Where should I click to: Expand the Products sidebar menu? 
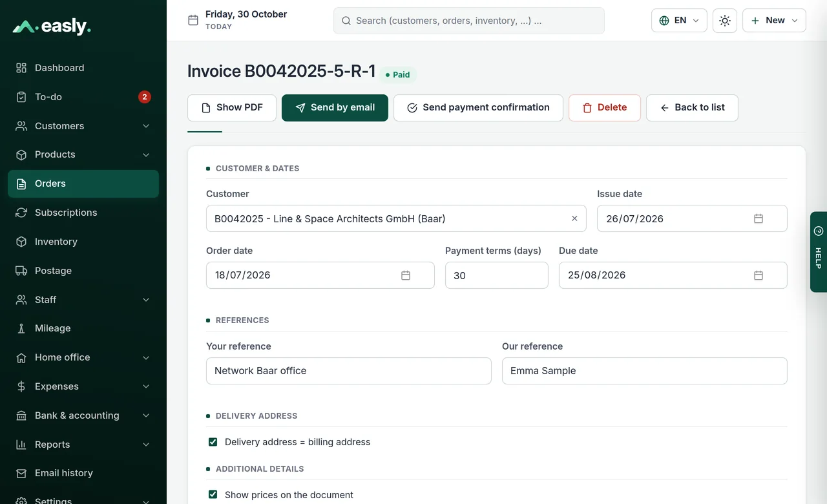(x=83, y=154)
